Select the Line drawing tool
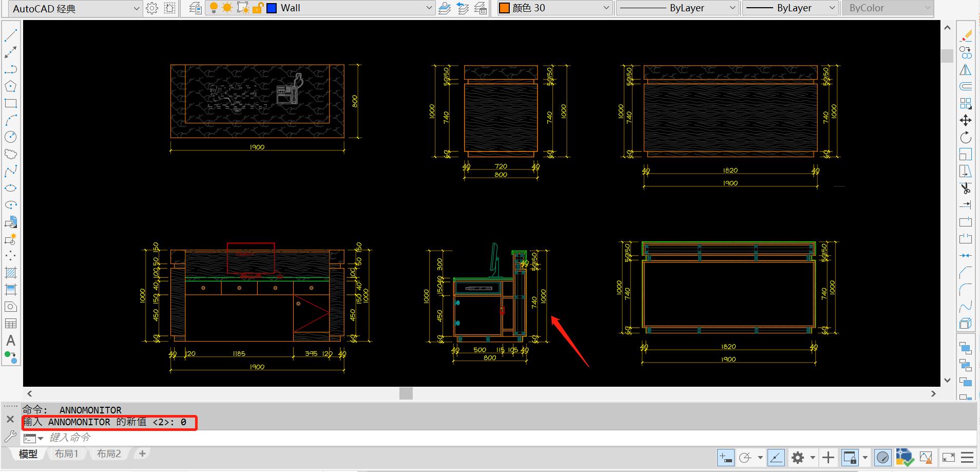 [11, 35]
